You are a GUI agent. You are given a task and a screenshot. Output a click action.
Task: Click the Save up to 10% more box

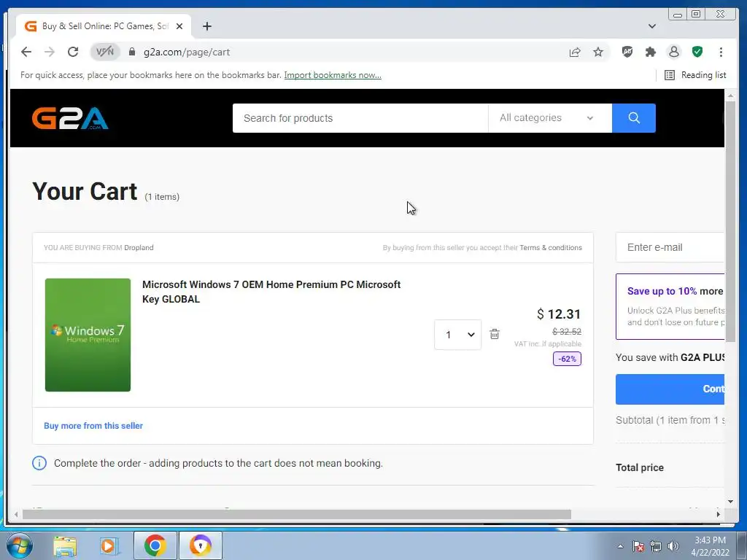[670, 306]
